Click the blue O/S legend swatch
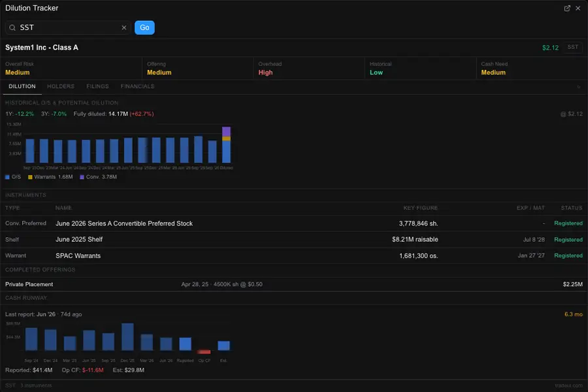 7,177
